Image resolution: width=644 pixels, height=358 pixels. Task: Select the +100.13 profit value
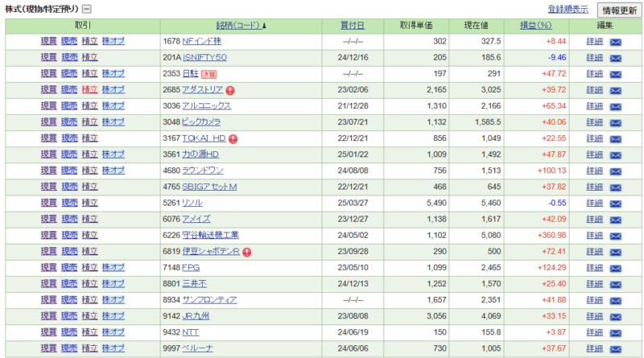[x=551, y=171]
